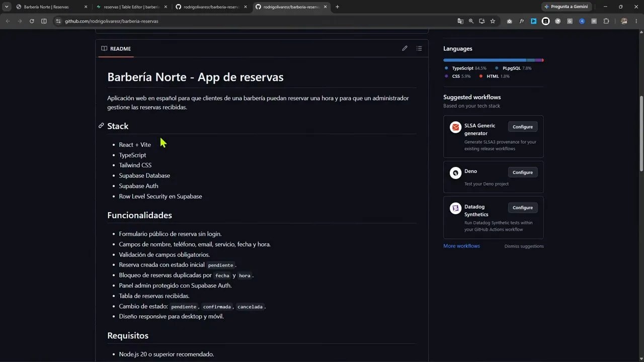644x362 pixels.
Task: Click the Suggested workflows heading
Action: click(472, 97)
